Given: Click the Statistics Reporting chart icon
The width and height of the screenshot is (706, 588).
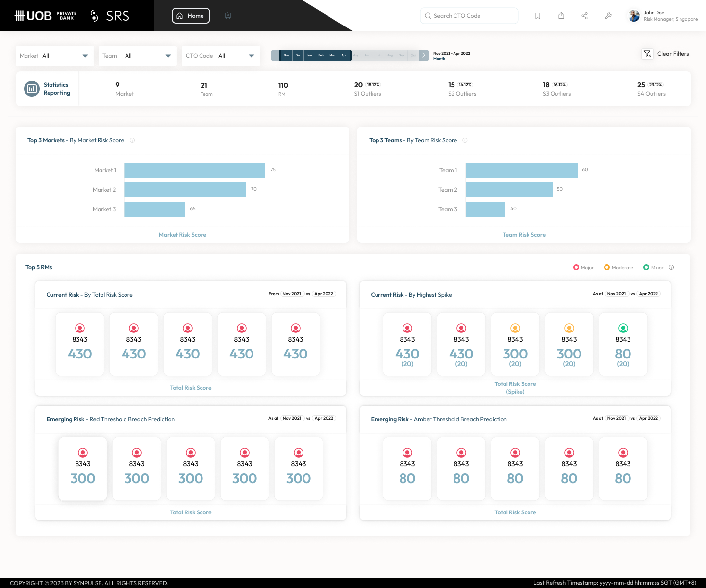Looking at the screenshot, I should 32,89.
